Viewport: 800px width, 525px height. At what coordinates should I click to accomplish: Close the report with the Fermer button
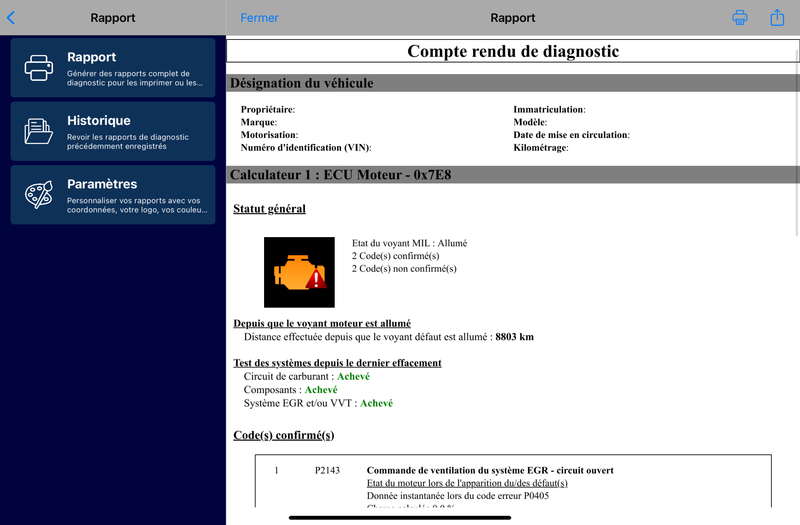point(260,18)
